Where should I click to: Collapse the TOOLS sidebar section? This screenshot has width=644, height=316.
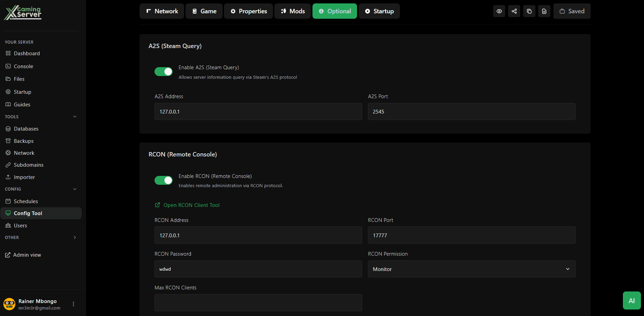(75, 116)
